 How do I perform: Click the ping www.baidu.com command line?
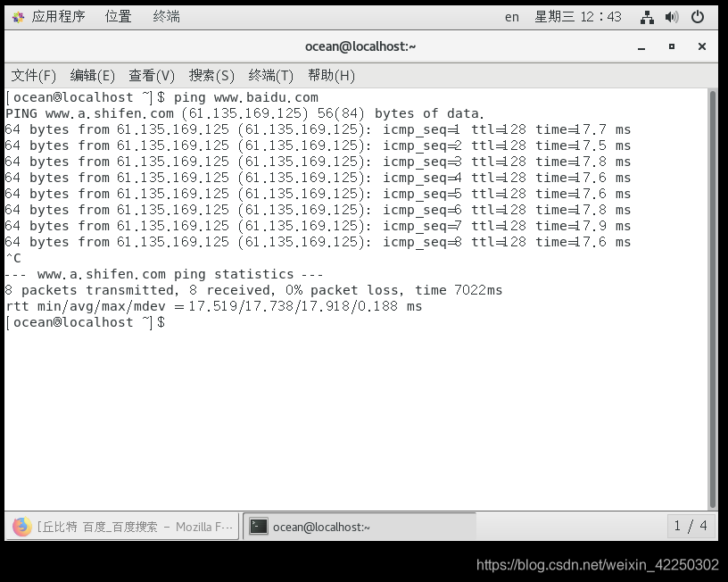(162, 97)
